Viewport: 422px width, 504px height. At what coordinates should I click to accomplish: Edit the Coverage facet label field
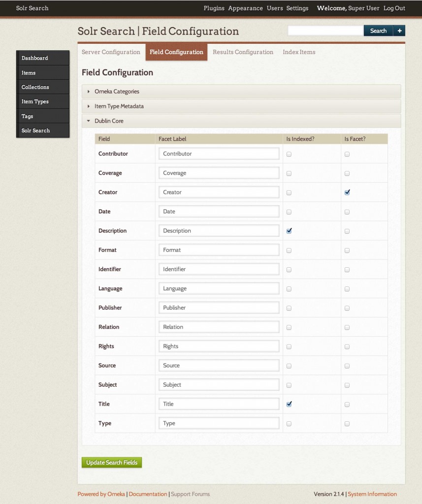[219, 173]
